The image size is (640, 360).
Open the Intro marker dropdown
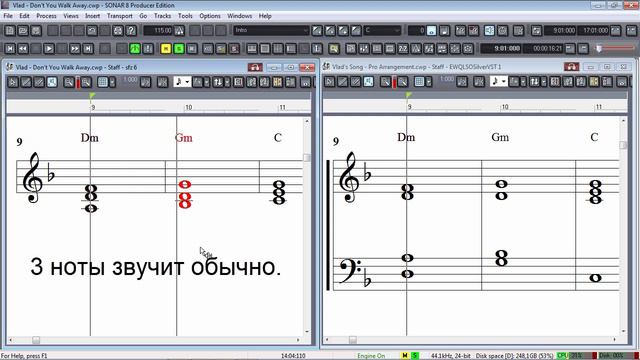click(305, 31)
